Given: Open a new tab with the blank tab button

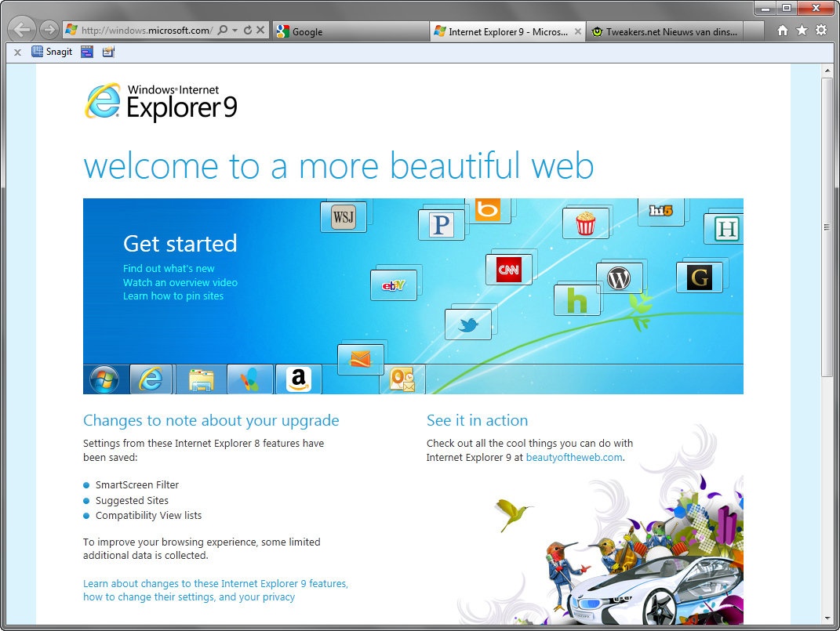Looking at the screenshot, I should 753,31.
